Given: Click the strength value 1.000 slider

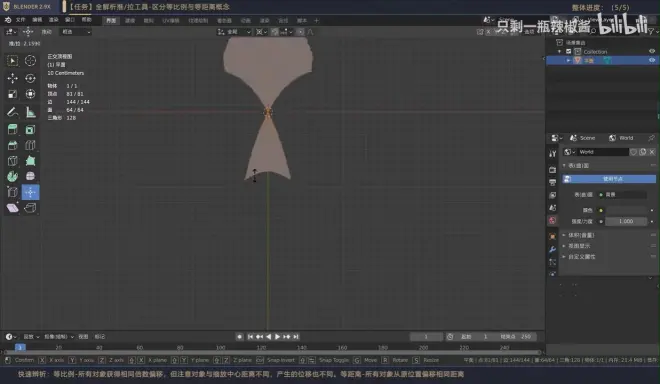Looking at the screenshot, I should (626, 221).
